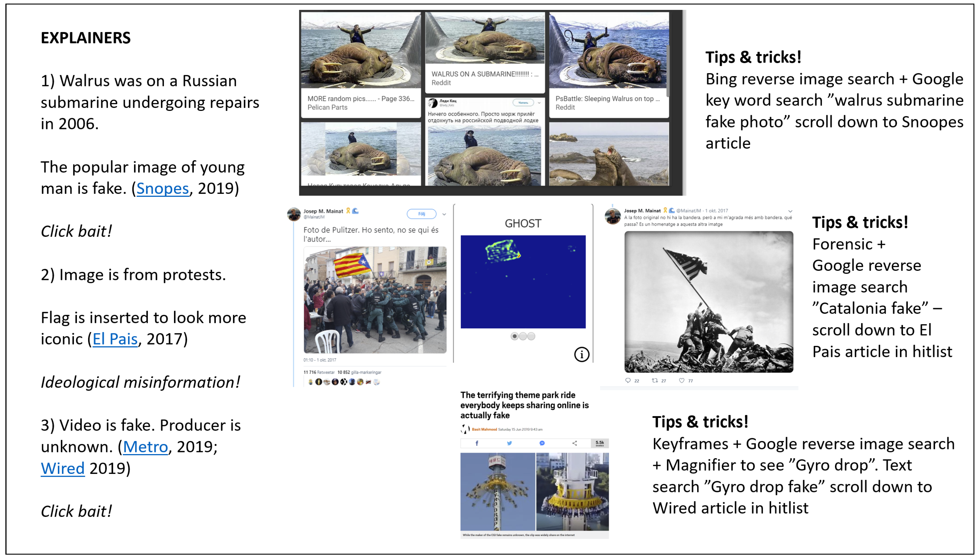Click the Följ follow button
The width and height of the screenshot is (980, 558).
coord(421,214)
